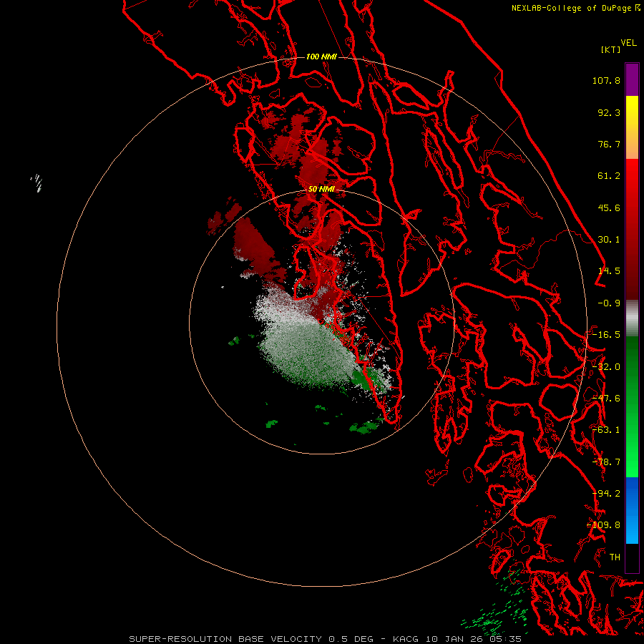Click the purple segment of velocity color bar
Viewport: 644px width, 644px height.
(x=632, y=79)
